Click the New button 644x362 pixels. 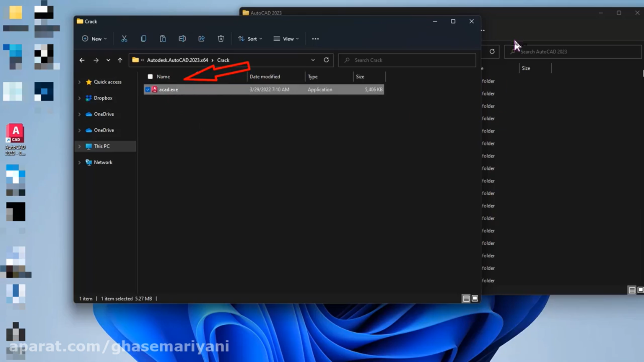94,39
